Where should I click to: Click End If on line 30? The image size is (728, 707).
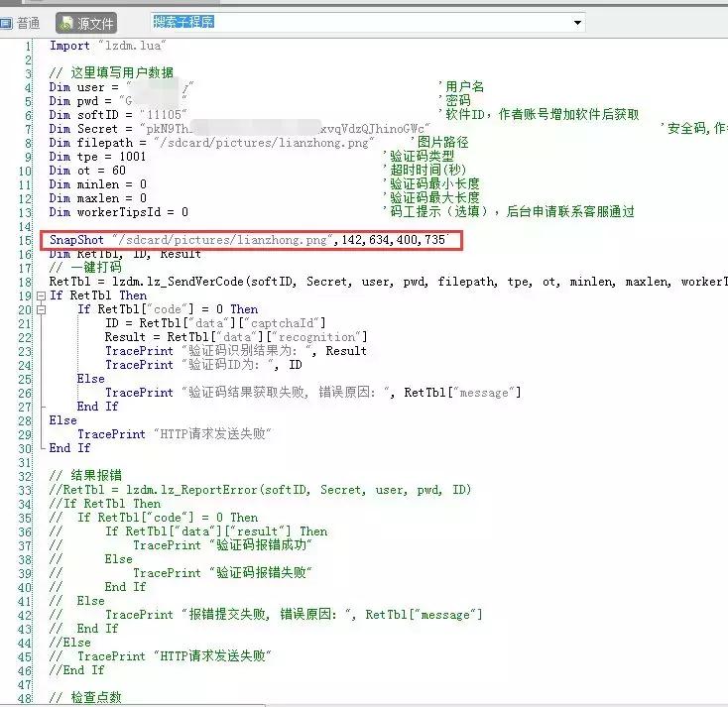69,448
